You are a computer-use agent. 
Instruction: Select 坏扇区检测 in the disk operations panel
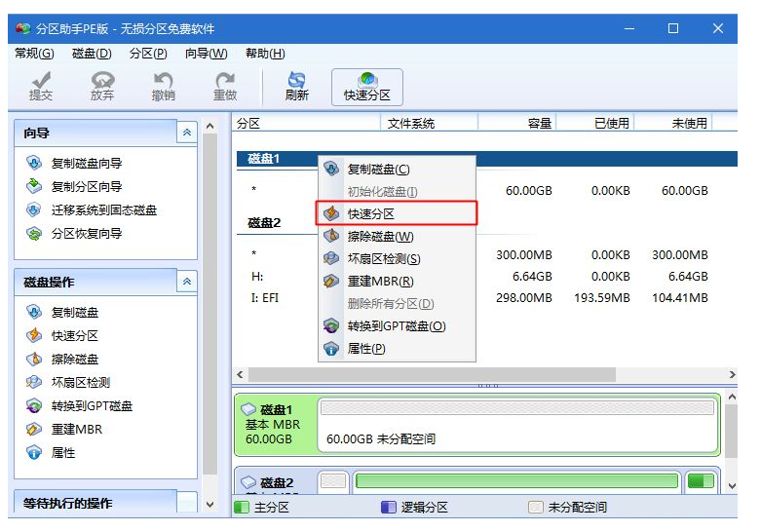coord(80,383)
